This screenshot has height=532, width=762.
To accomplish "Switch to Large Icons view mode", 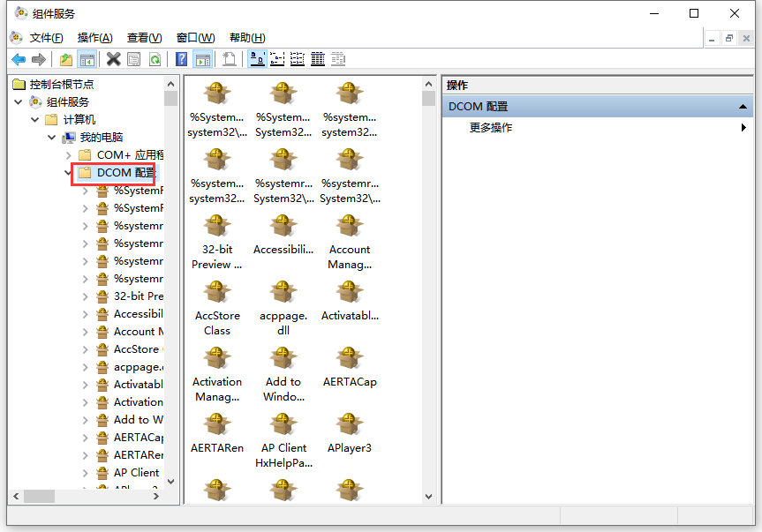I will click(257, 59).
